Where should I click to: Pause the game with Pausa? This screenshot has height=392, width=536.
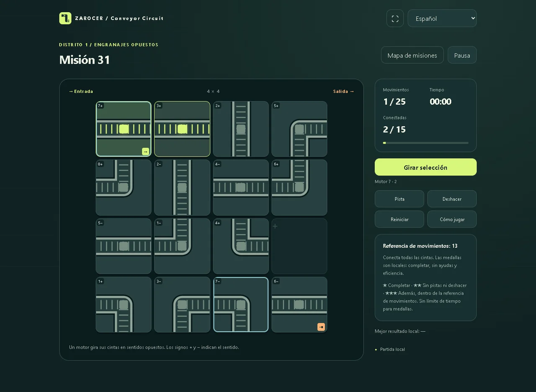(x=462, y=55)
